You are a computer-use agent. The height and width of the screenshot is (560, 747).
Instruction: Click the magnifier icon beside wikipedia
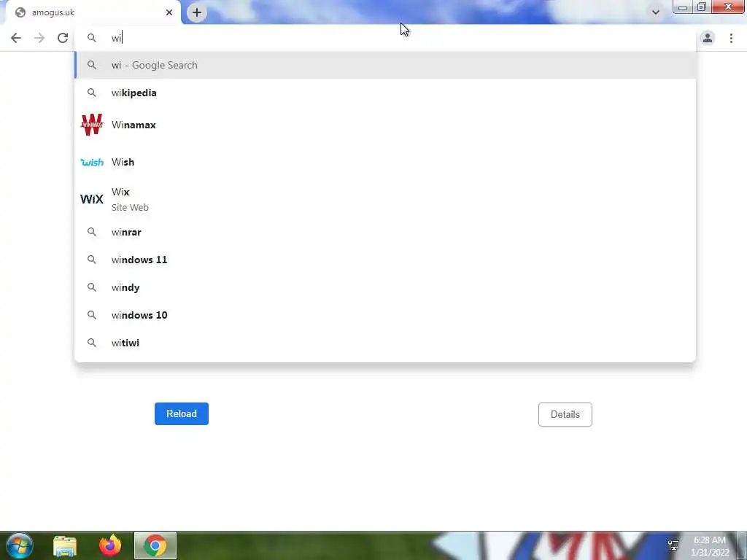[92, 93]
